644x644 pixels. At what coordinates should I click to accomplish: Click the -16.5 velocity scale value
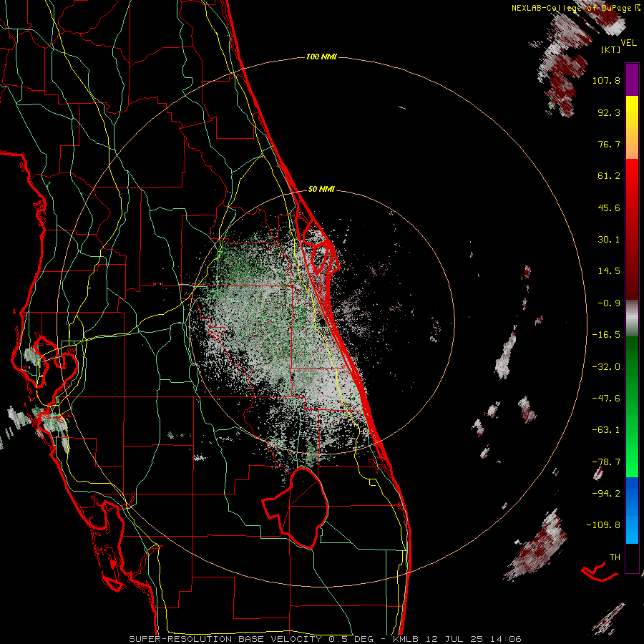[x=606, y=335]
